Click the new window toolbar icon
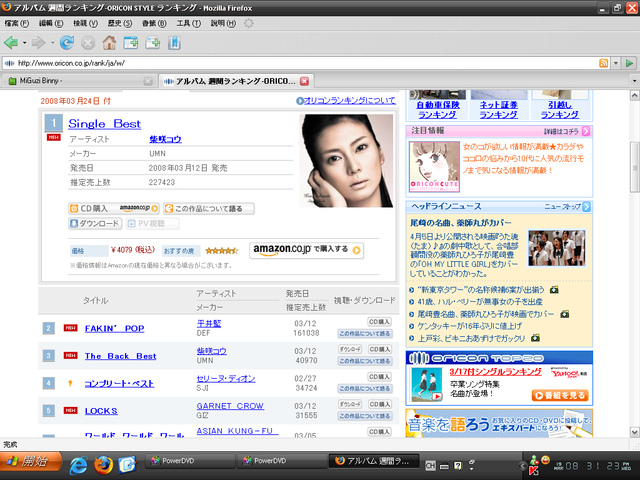The width and height of the screenshot is (640, 480). 153,42
